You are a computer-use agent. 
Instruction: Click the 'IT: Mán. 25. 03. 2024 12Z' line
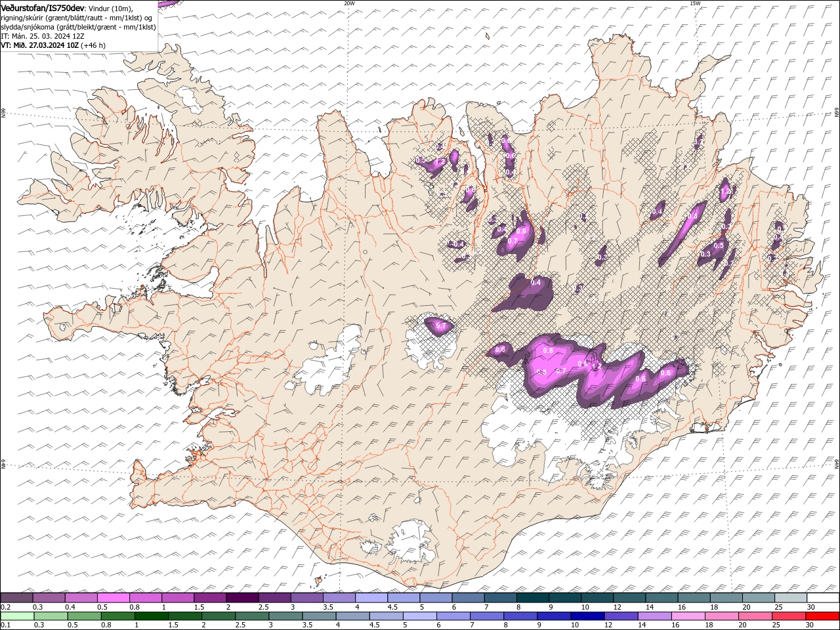pos(43,36)
